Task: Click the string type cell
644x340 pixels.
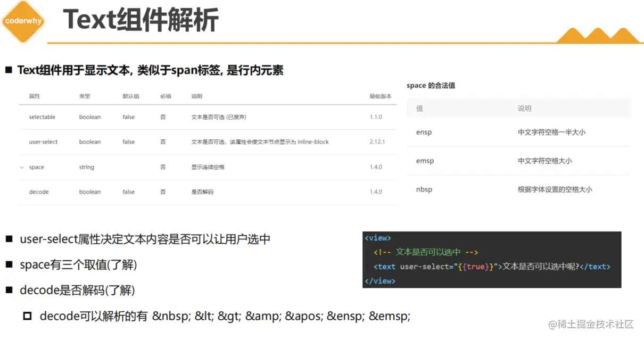Action: [87, 167]
